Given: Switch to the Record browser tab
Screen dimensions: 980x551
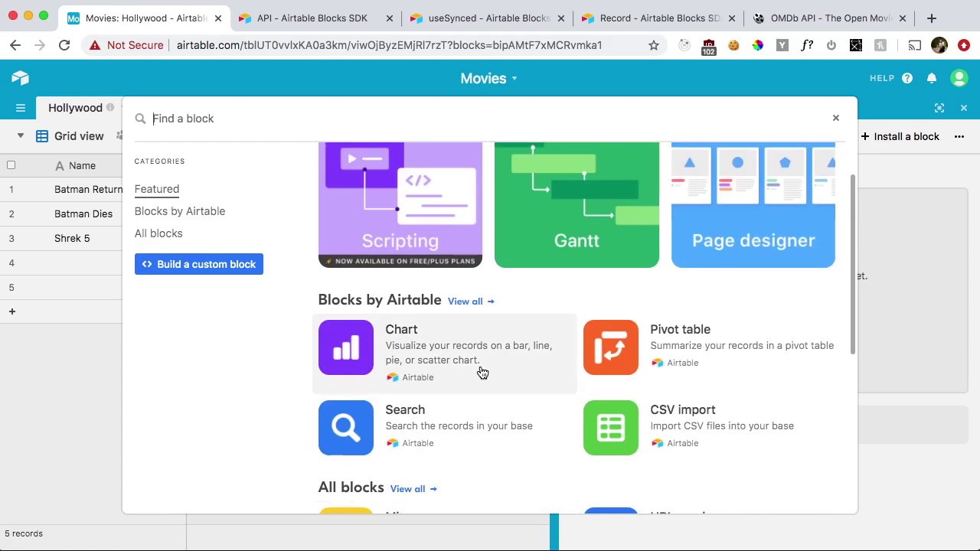Looking at the screenshot, I should tap(659, 18).
